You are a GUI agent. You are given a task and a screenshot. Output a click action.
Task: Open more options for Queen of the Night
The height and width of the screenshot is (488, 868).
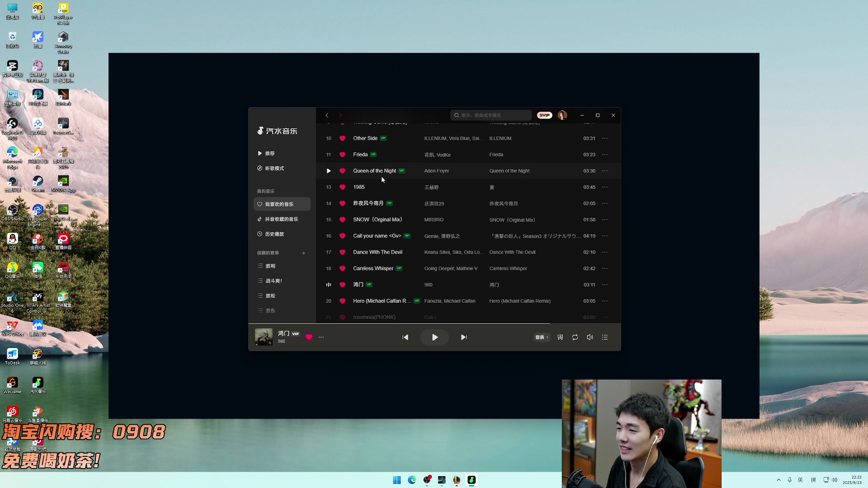click(605, 171)
